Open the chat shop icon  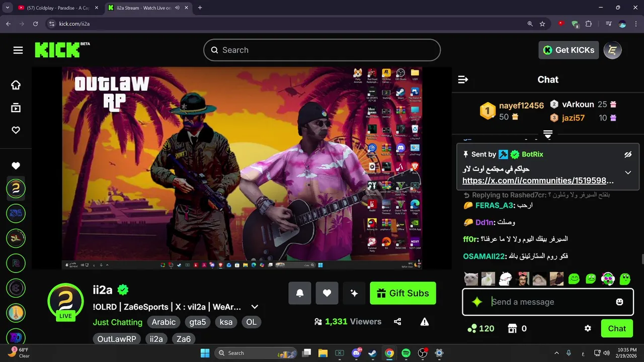513,328
